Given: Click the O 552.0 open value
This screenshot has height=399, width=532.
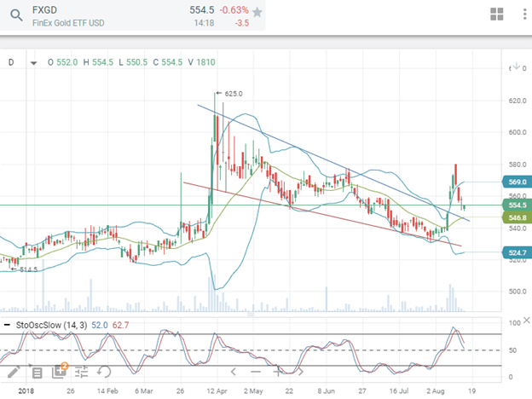Looking at the screenshot, I should [x=63, y=62].
